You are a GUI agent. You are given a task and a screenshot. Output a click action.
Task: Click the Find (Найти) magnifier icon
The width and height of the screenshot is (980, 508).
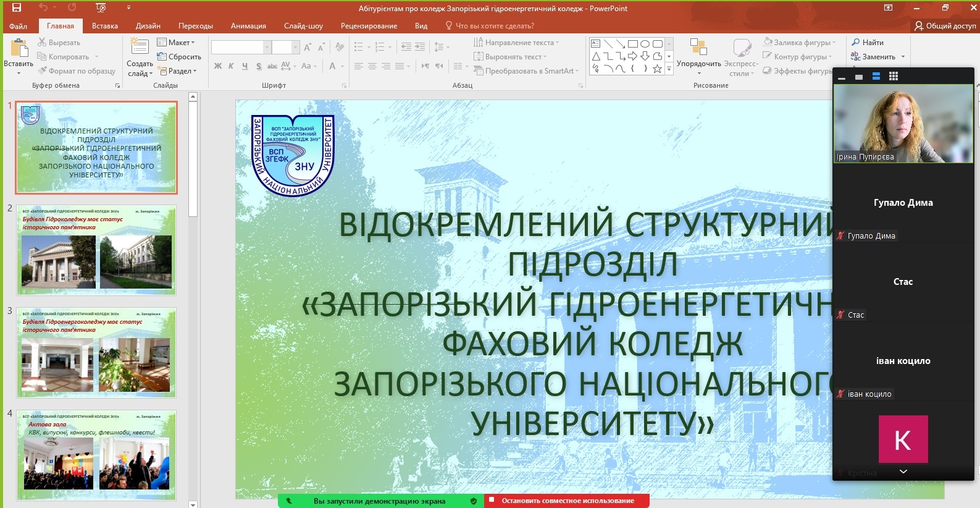[856, 42]
